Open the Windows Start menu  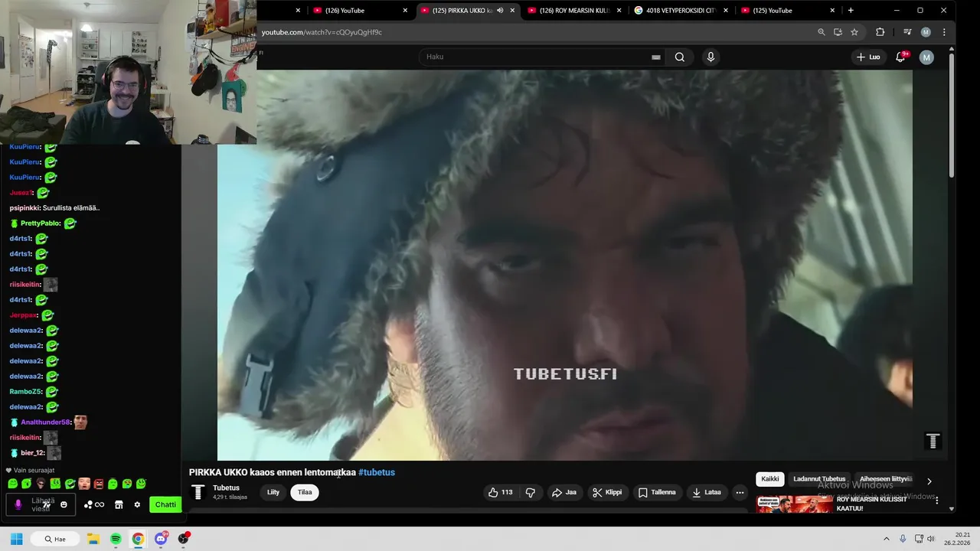(16, 539)
